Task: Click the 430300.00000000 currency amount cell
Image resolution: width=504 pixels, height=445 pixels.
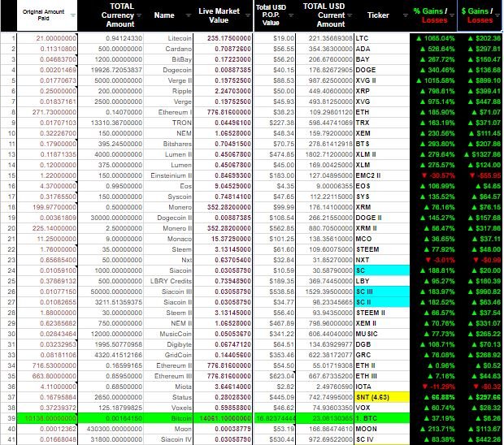Action: pos(111,429)
